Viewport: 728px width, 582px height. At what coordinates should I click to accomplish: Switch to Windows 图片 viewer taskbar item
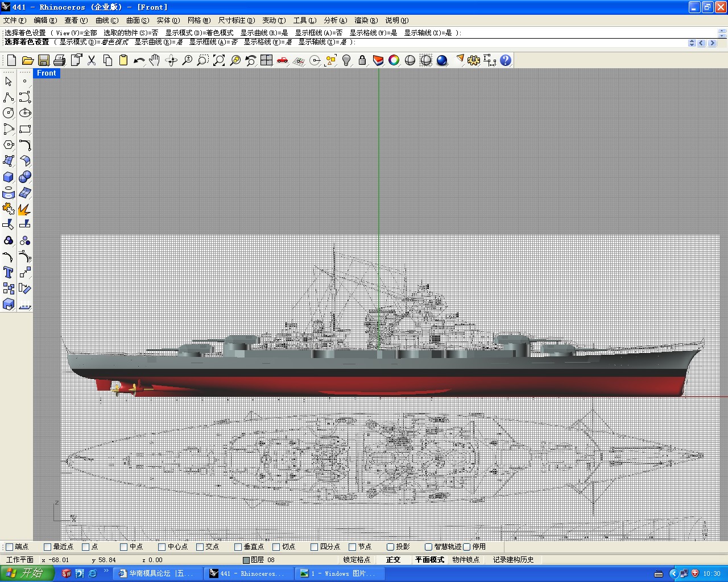tap(340, 573)
